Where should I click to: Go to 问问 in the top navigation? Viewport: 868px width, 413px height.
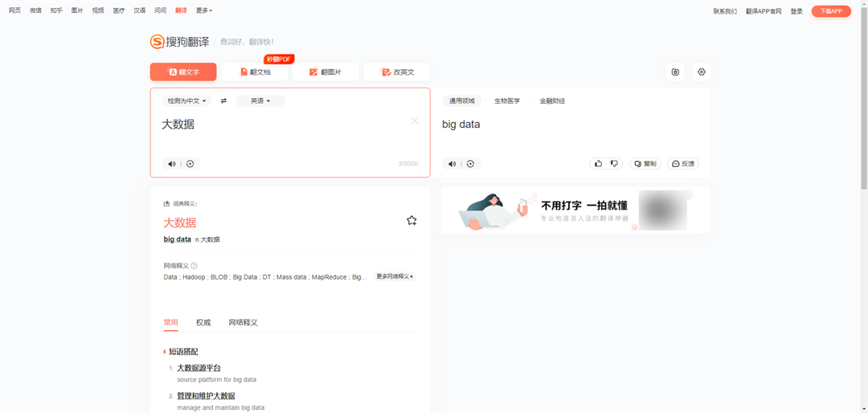click(160, 10)
